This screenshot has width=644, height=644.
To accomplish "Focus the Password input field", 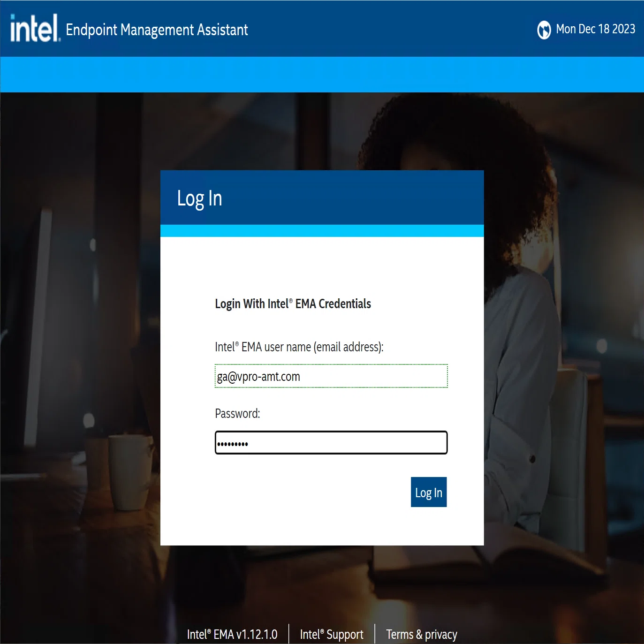I will tap(331, 443).
